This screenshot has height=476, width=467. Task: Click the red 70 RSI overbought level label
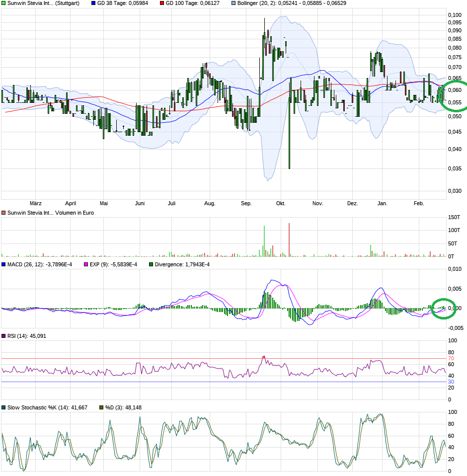point(451,359)
